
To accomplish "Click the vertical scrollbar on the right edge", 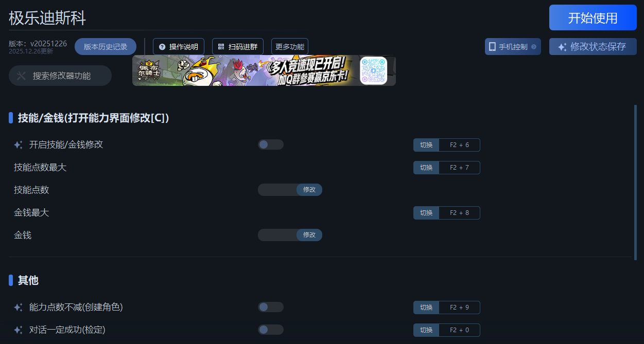I will [635, 183].
